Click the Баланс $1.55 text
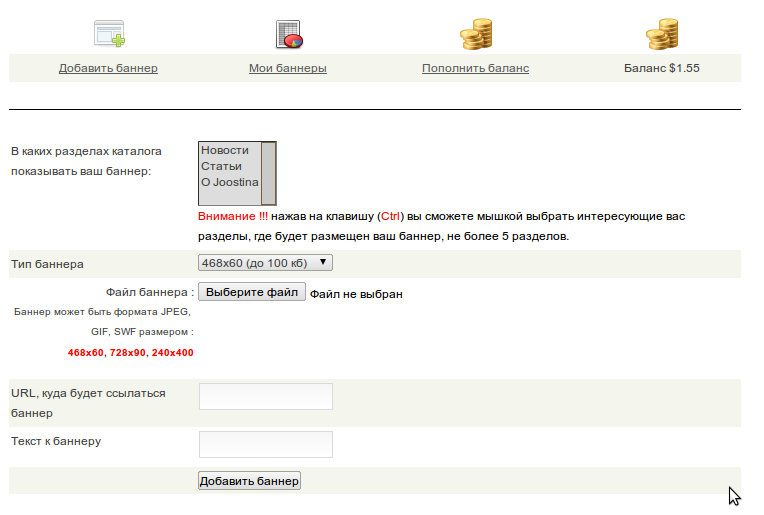This screenshot has height=515, width=764. [x=662, y=68]
